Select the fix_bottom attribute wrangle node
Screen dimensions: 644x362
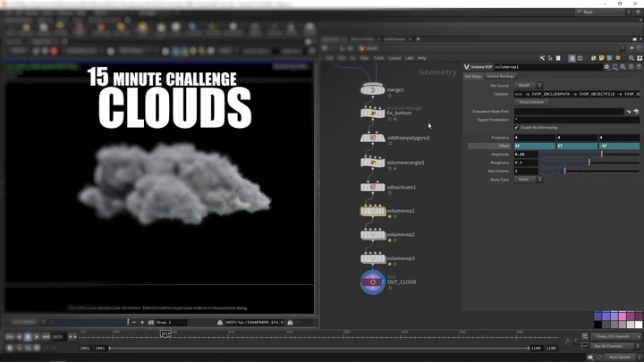[372, 113]
